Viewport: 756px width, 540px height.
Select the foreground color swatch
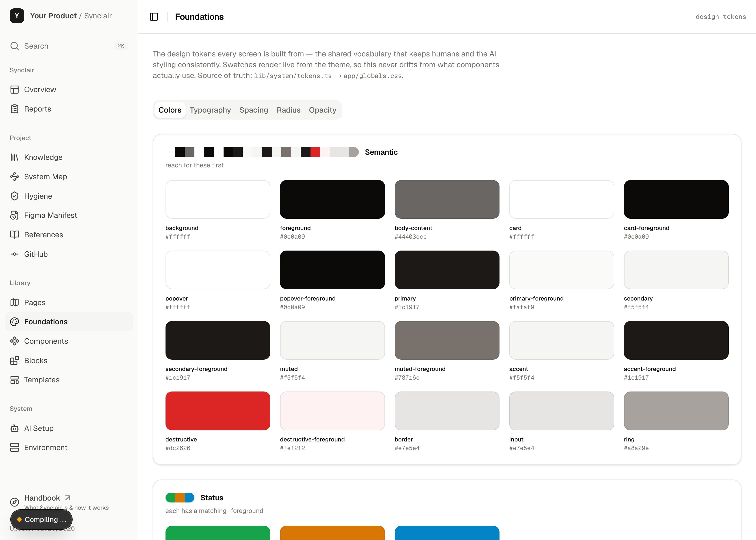pyautogui.click(x=332, y=199)
